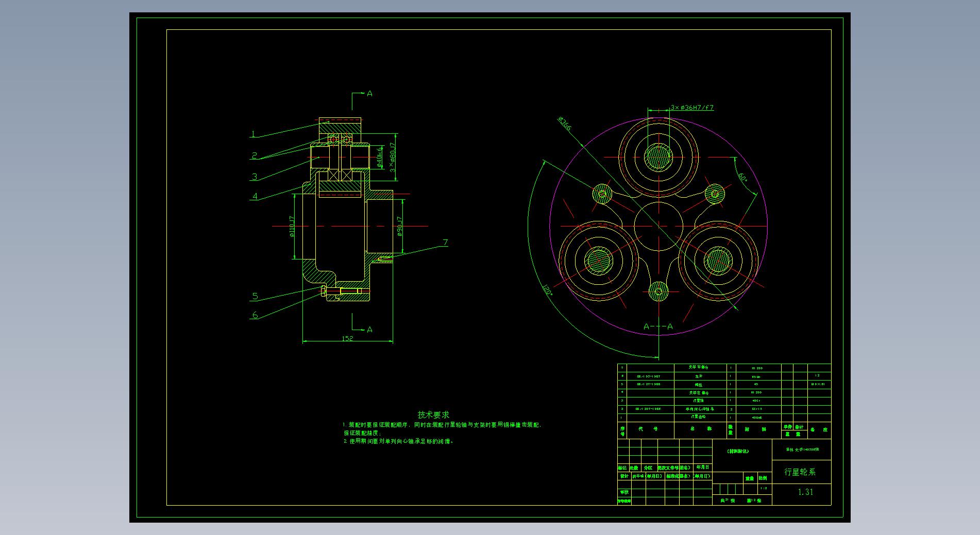Click the 名称 column header

pos(700,429)
